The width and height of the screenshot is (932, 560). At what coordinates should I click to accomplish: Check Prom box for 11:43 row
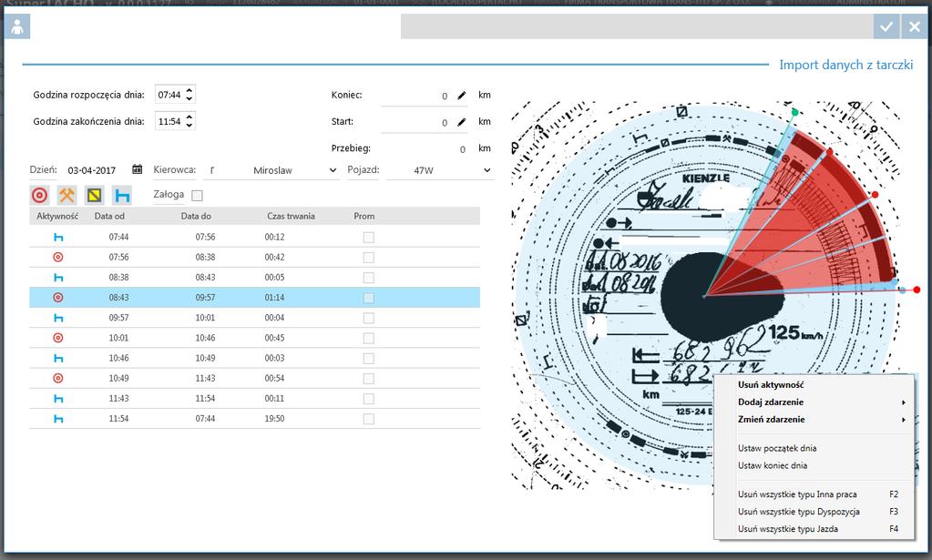pos(369,399)
